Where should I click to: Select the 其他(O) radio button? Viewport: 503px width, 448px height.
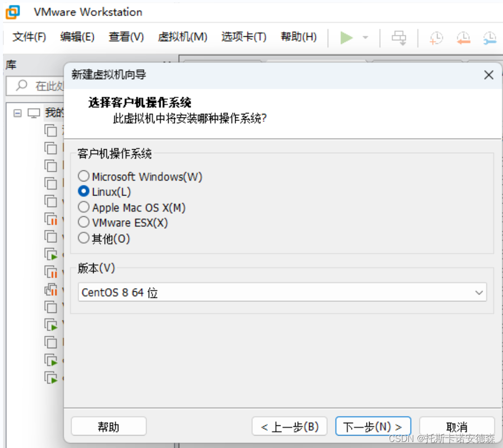click(x=84, y=238)
